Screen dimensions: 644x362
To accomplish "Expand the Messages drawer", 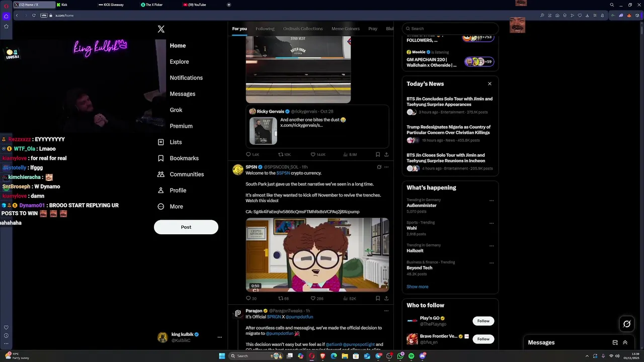I will point(625,342).
